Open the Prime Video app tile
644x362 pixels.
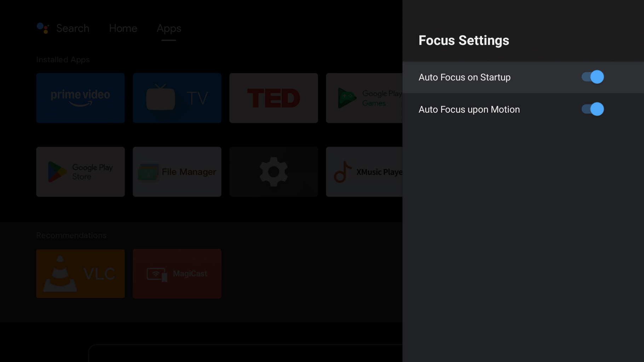(x=80, y=98)
